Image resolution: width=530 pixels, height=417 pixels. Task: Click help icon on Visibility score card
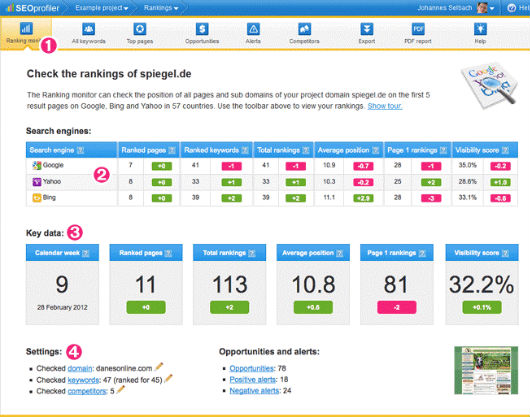coord(505,253)
